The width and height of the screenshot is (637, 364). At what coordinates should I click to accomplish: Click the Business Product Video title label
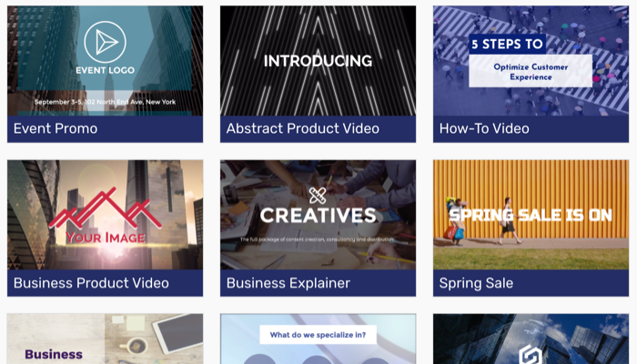click(91, 283)
